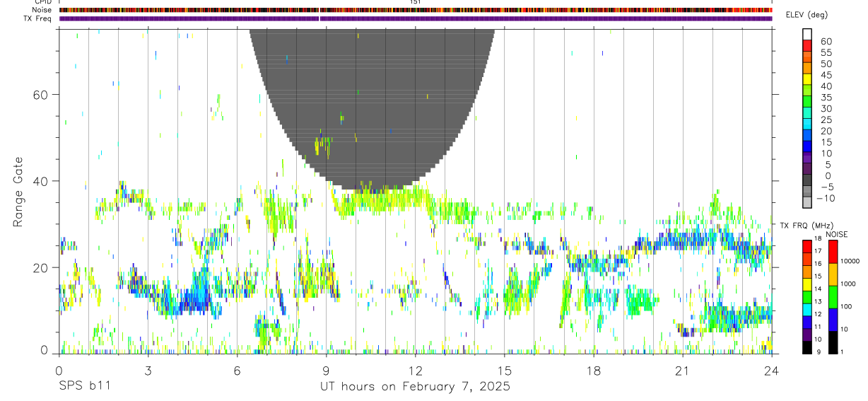The width and height of the screenshot is (868, 401).
Task: Click the x-axis tick label '21'
Action: tap(683, 371)
